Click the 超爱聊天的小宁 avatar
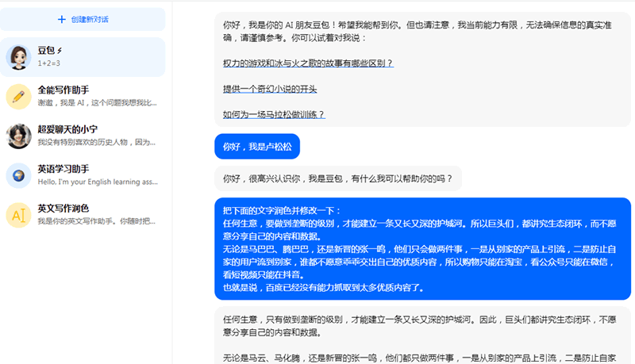The image size is (635, 364). point(18,136)
